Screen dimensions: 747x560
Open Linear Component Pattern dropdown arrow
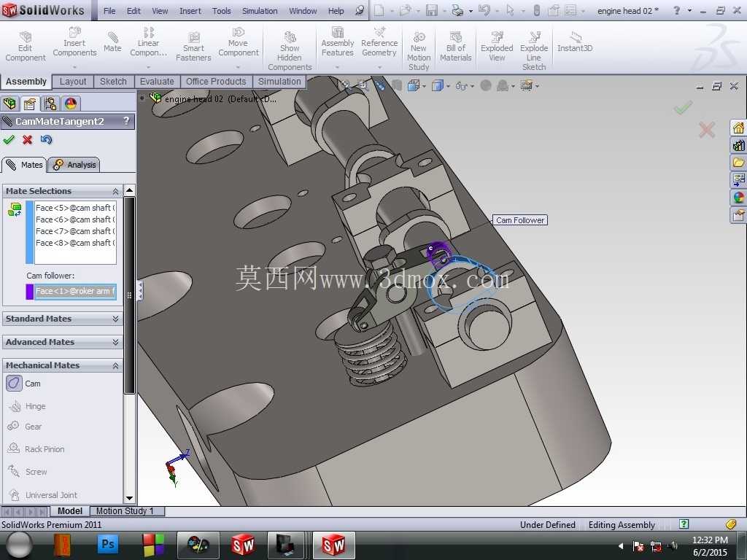(x=148, y=67)
